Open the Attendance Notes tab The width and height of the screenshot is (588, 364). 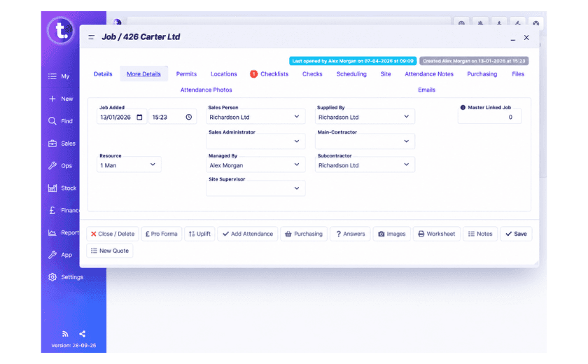tap(429, 74)
